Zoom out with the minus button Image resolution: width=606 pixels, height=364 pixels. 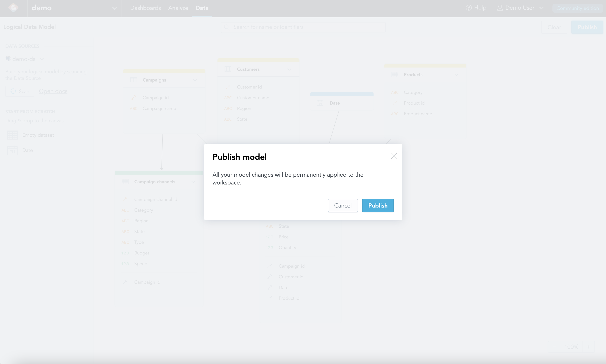(554, 347)
